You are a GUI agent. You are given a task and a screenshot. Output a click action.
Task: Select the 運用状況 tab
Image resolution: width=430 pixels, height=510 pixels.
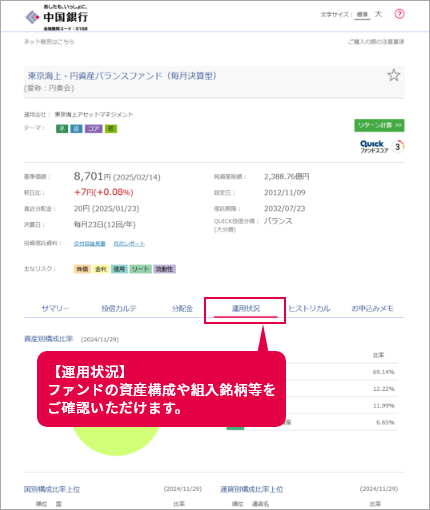[x=246, y=309]
